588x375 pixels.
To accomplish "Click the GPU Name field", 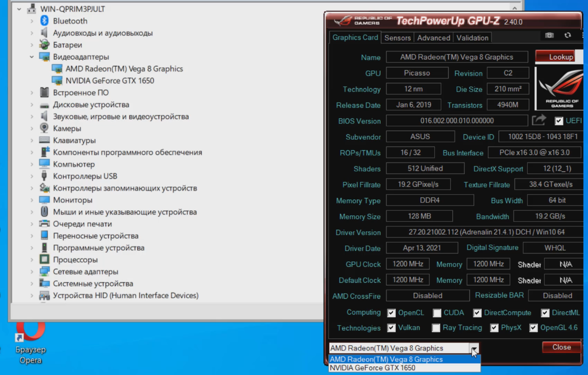I will point(457,57).
